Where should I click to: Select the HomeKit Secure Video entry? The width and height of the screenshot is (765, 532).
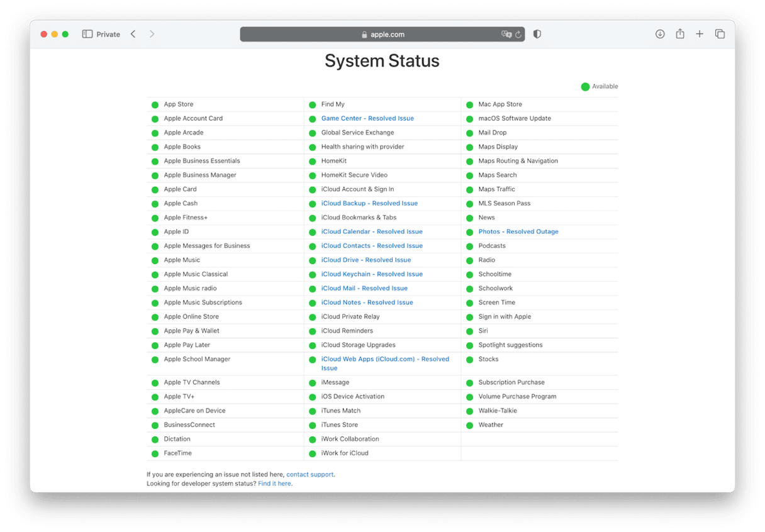click(x=354, y=175)
